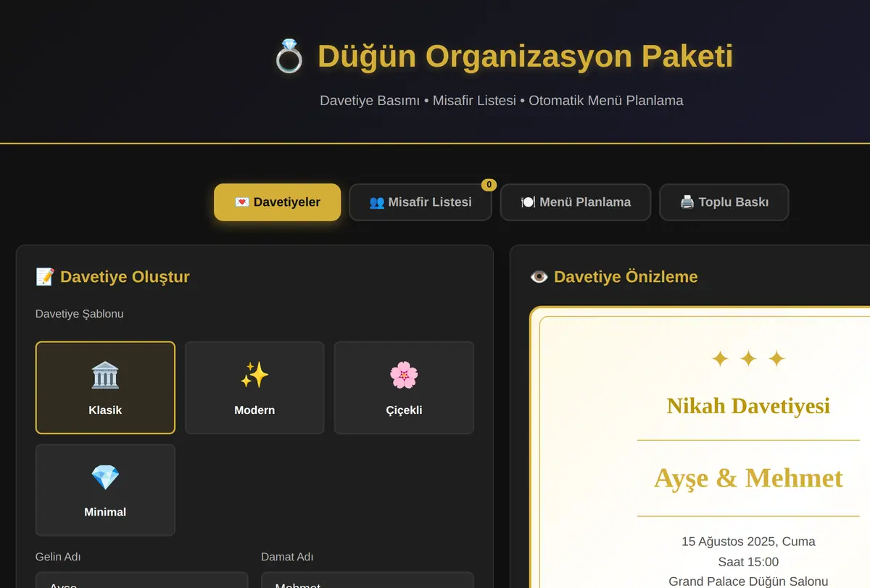Click the classical building icon on Klasik
This screenshot has height=588, width=870.
tap(105, 376)
